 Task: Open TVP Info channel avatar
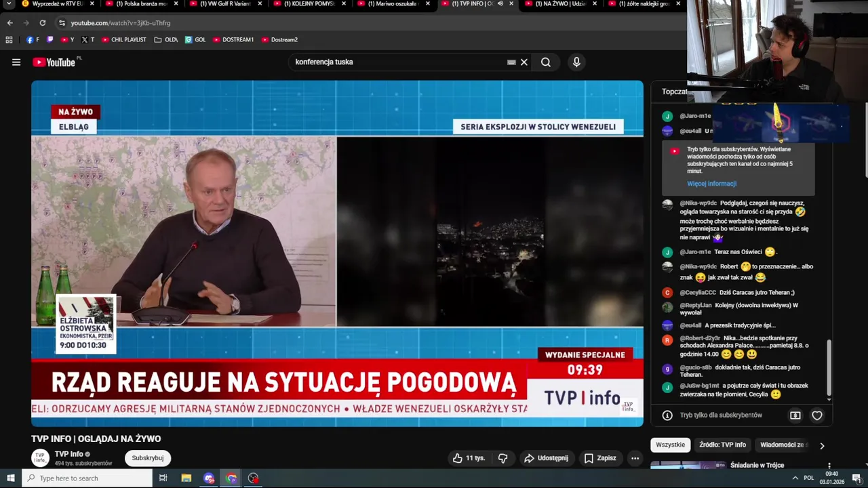pyautogui.click(x=40, y=458)
